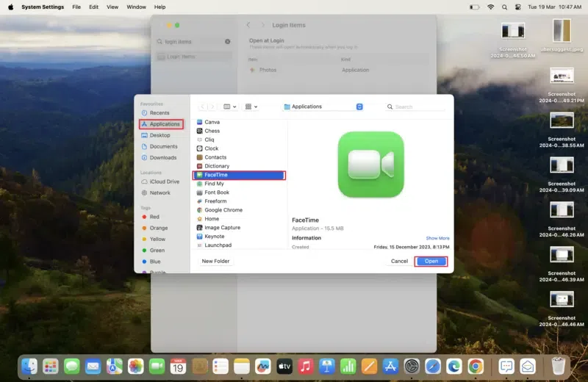Open Recents in the sidebar
Screen dimensions: 588x382
click(x=155, y=113)
